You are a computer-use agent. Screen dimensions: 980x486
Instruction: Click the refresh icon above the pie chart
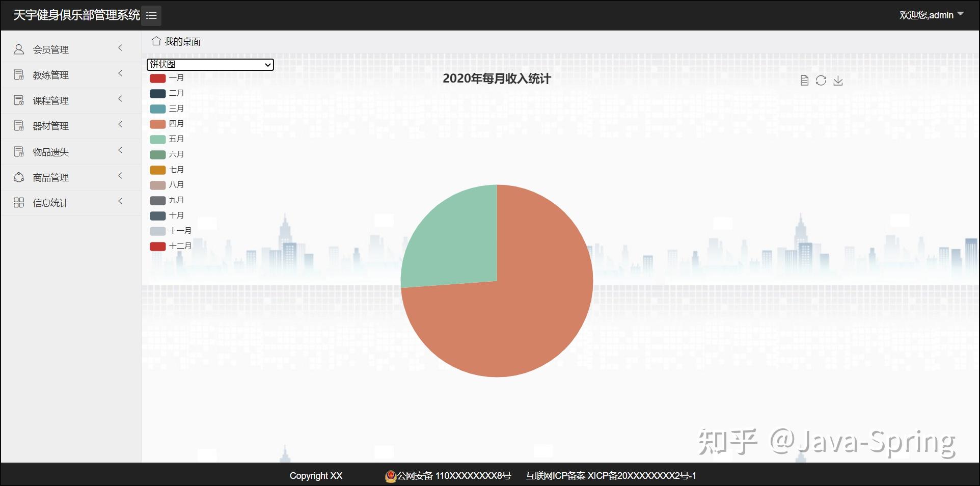821,80
